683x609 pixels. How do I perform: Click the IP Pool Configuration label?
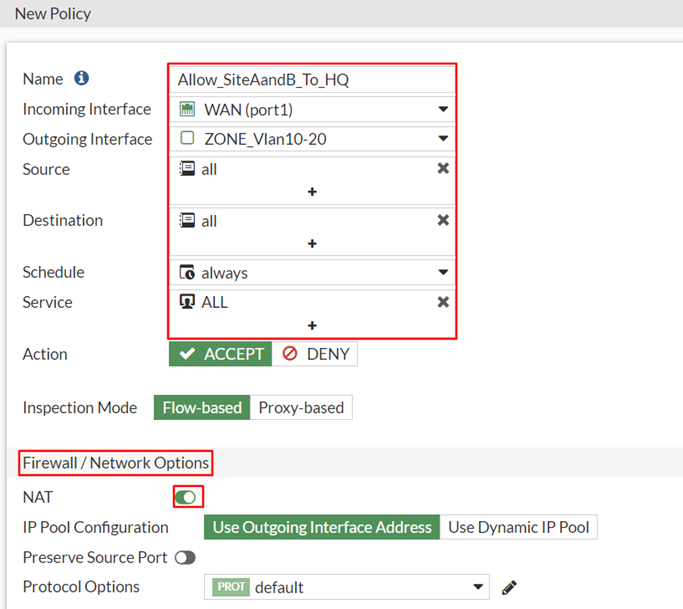95,527
